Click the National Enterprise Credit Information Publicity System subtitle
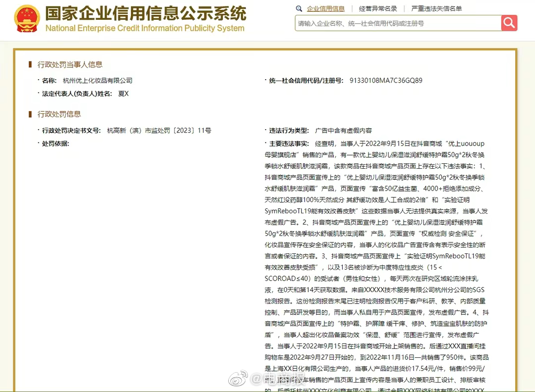535x392 pixels. coord(145,28)
